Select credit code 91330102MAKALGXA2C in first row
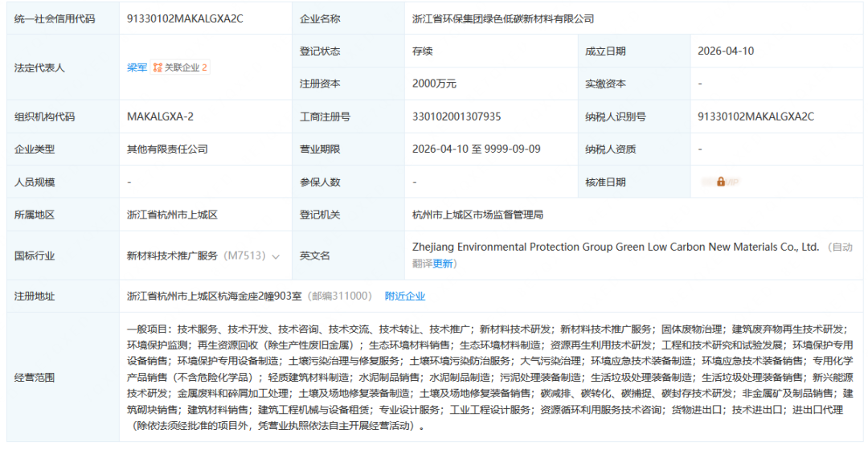The height and width of the screenshot is (450, 868). (x=185, y=18)
